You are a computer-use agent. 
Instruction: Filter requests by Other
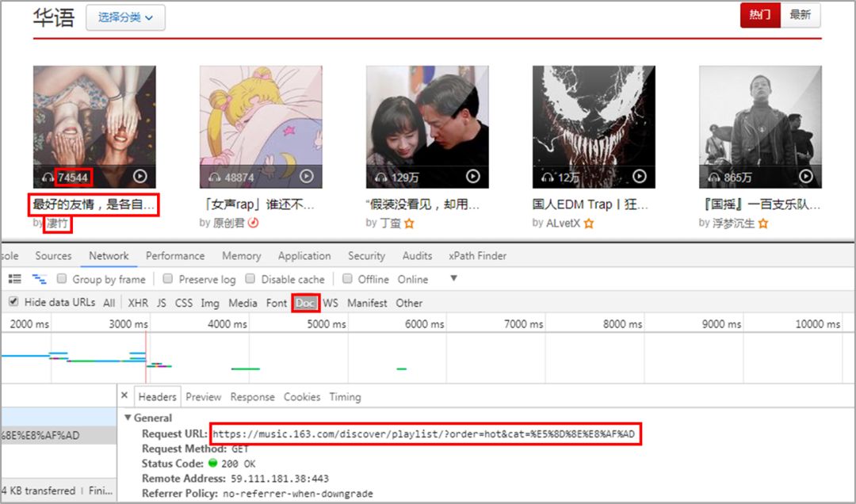click(x=409, y=303)
